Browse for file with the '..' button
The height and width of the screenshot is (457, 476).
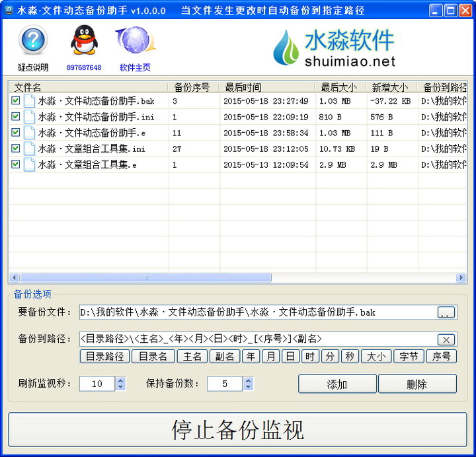[x=446, y=312]
